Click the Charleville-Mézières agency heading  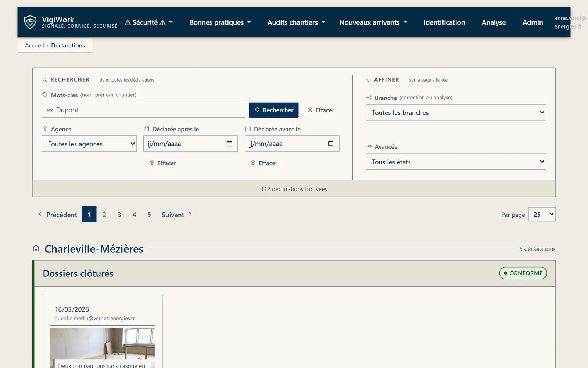pyautogui.click(x=94, y=249)
